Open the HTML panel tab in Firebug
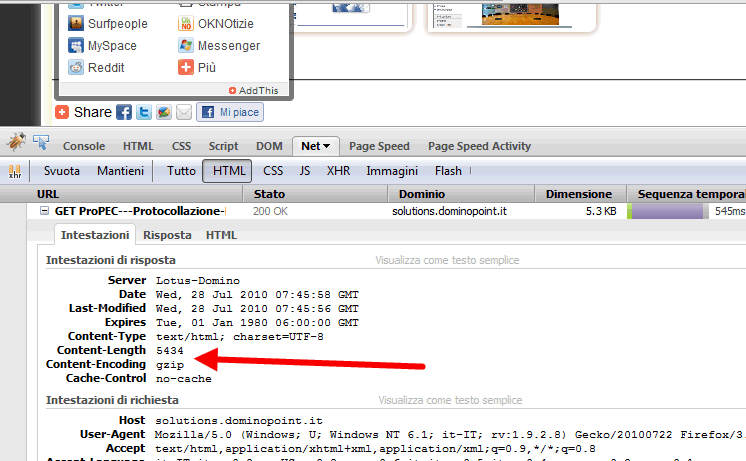This screenshot has width=746, height=461. (138, 146)
